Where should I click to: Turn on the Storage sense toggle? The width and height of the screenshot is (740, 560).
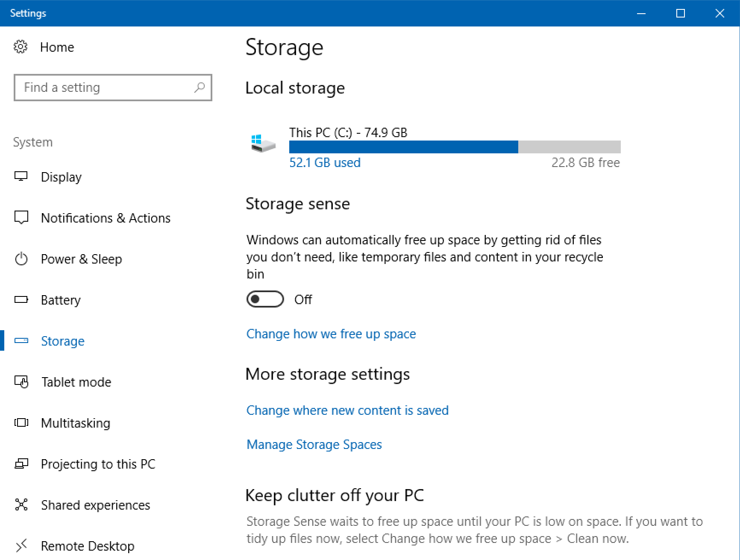[265, 299]
